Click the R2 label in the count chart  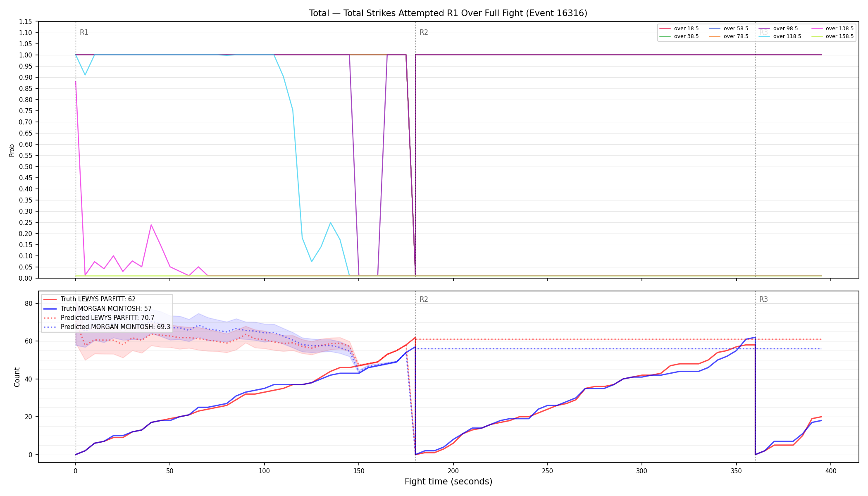coord(424,299)
